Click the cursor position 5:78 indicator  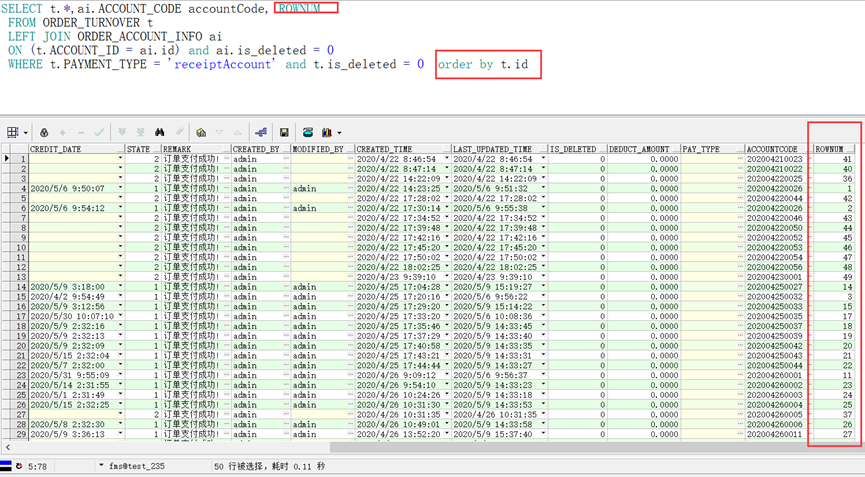38,466
